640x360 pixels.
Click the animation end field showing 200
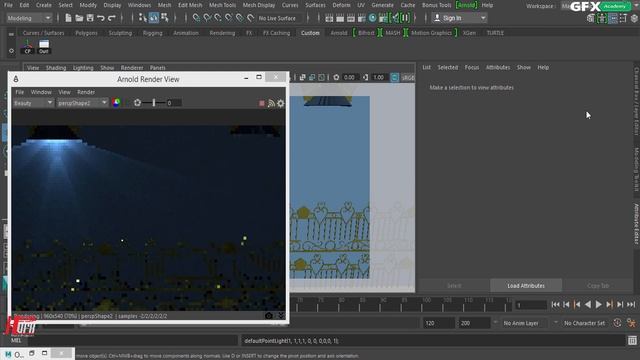[x=474, y=323]
